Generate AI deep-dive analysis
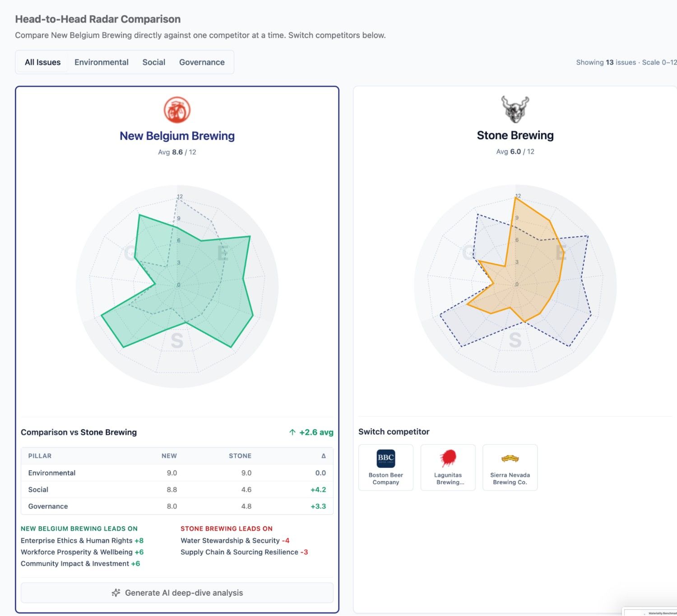 click(x=177, y=593)
